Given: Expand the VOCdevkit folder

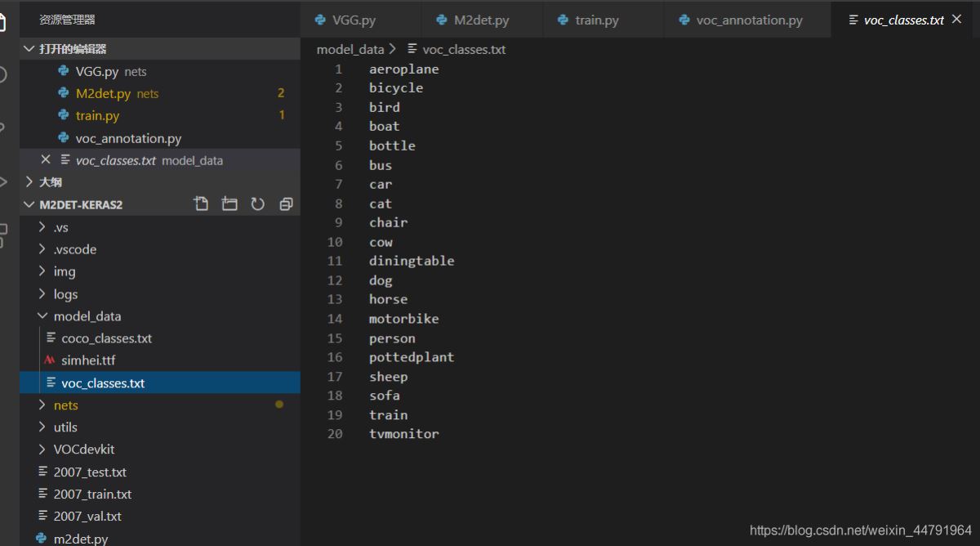Looking at the screenshot, I should tap(84, 450).
